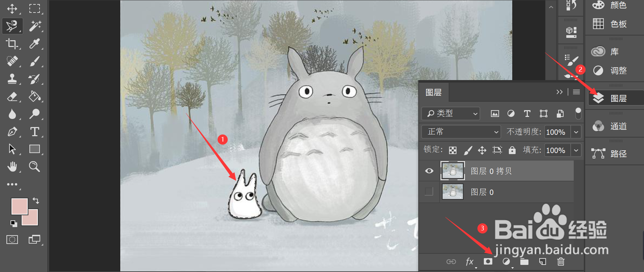Lock image pixels with brush icon
This screenshot has height=272, width=644.
click(x=468, y=150)
